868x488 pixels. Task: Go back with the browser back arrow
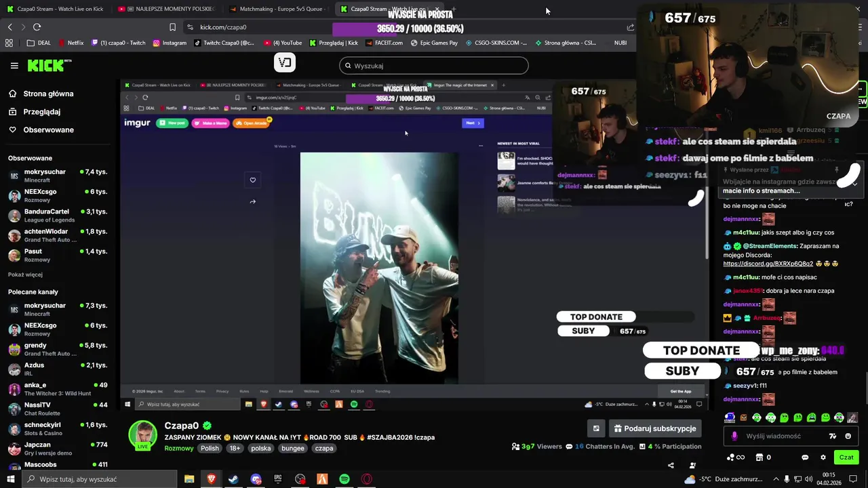click(x=9, y=27)
